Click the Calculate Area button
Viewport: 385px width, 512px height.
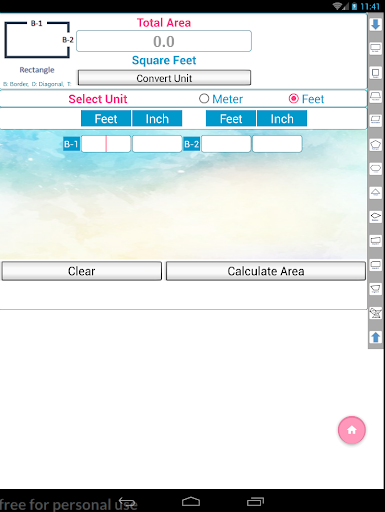(266, 271)
